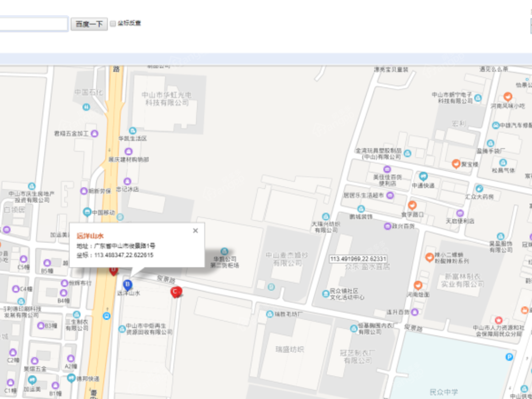Image resolution: width=532 pixels, height=399 pixels.
Task: Click the 恒基胸围内衣 company icon
Action: point(353,329)
